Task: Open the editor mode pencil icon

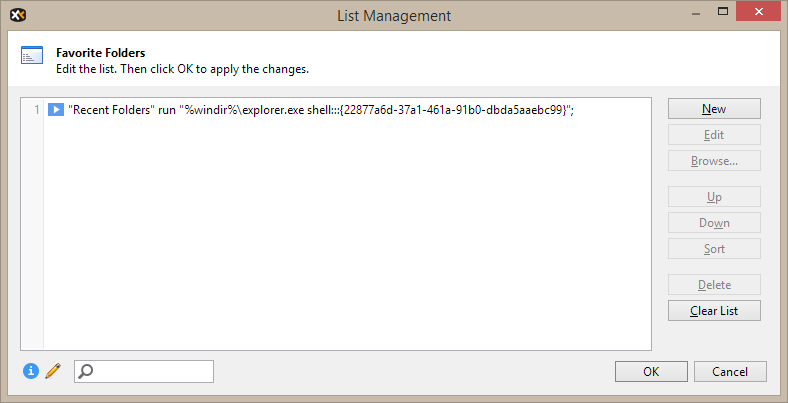Action: click(x=53, y=371)
